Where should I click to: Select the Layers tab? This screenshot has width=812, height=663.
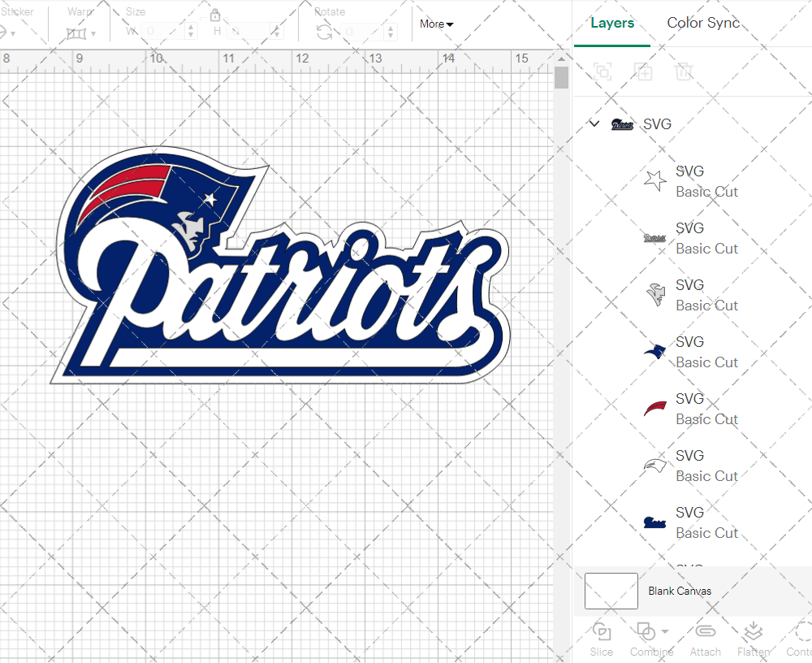click(612, 23)
